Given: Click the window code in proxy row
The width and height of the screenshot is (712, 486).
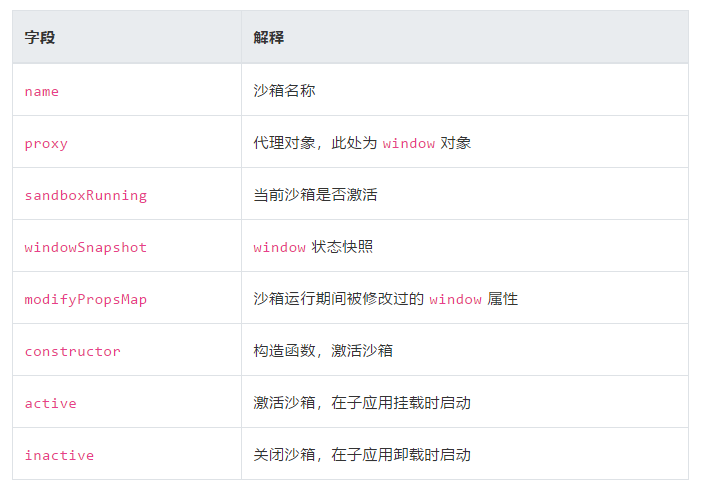Looking at the screenshot, I should (x=408, y=143).
